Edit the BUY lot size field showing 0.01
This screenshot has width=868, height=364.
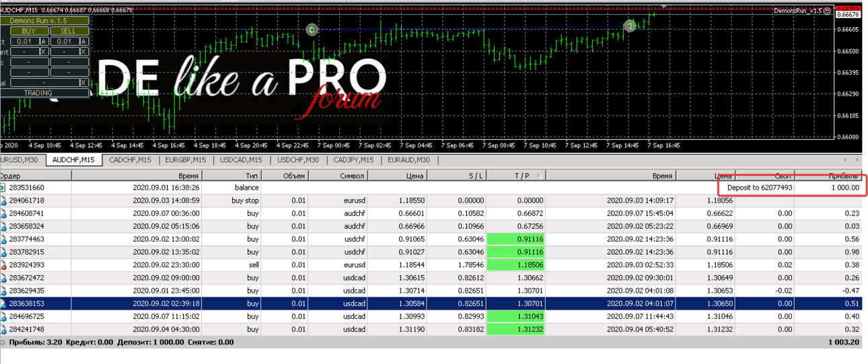click(x=24, y=42)
